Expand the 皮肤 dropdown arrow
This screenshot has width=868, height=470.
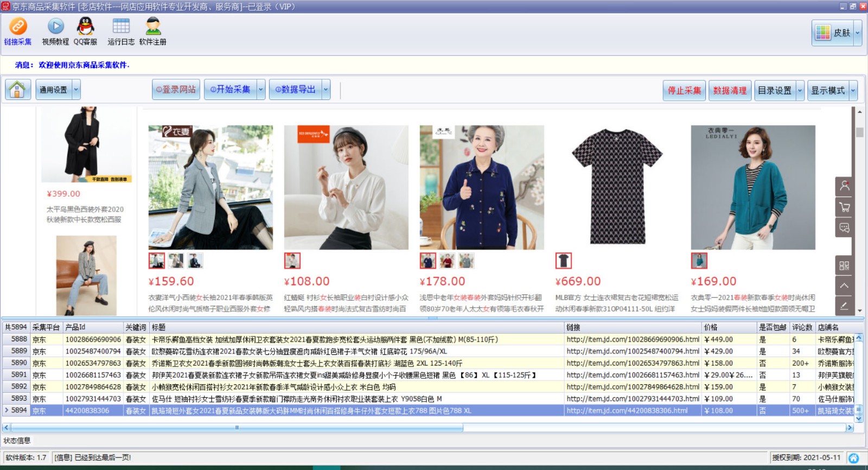(858, 33)
